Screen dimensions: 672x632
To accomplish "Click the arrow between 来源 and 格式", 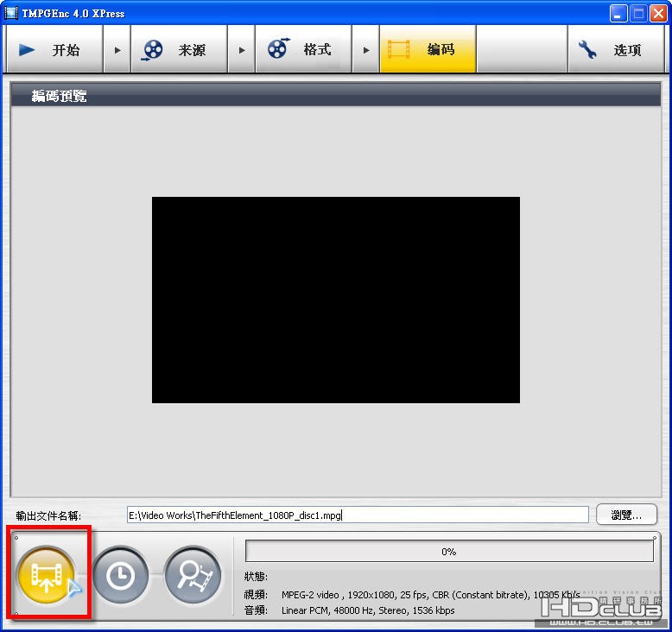I will pos(241,50).
